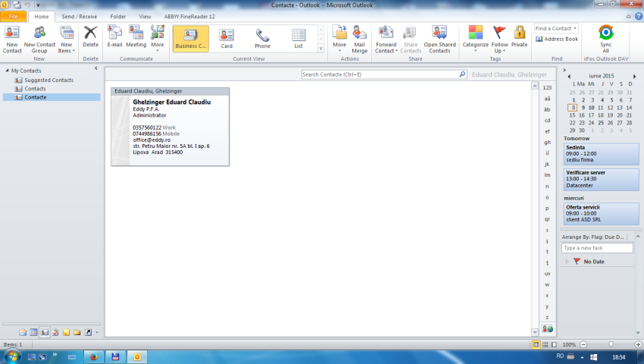Switch to Phone view
Screen dimensions: 644x364
(x=262, y=39)
